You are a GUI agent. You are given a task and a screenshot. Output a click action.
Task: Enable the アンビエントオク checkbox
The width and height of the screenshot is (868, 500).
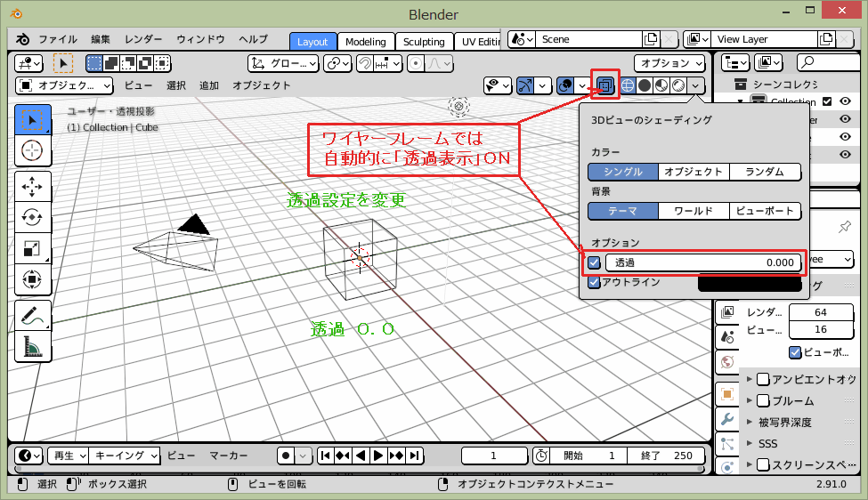(x=763, y=379)
